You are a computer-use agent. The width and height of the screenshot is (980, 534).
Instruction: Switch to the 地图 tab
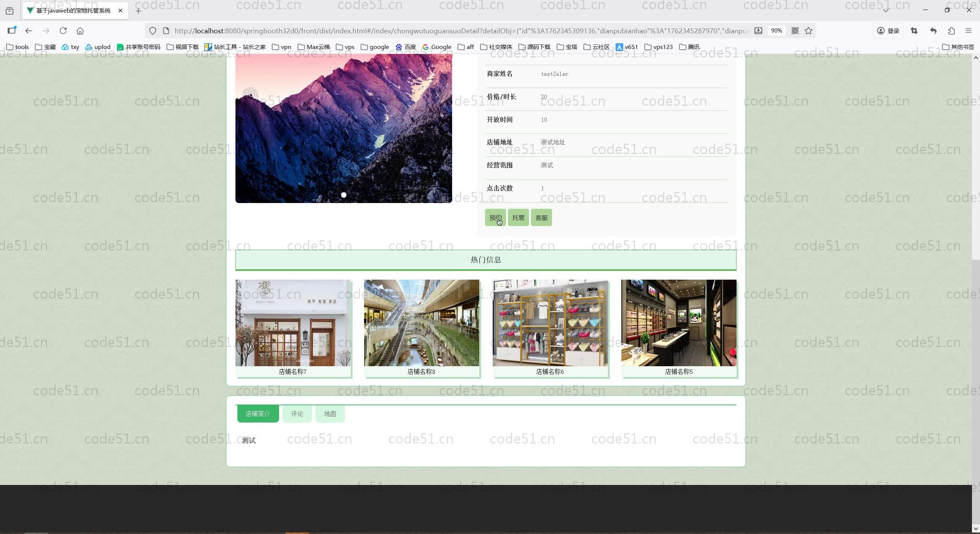[330, 414]
